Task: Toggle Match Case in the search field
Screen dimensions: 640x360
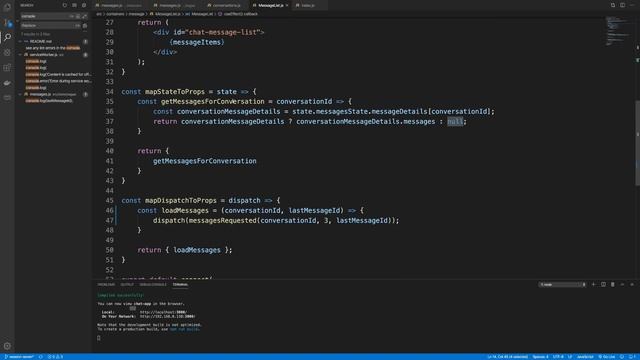Action: [x=71, y=16]
